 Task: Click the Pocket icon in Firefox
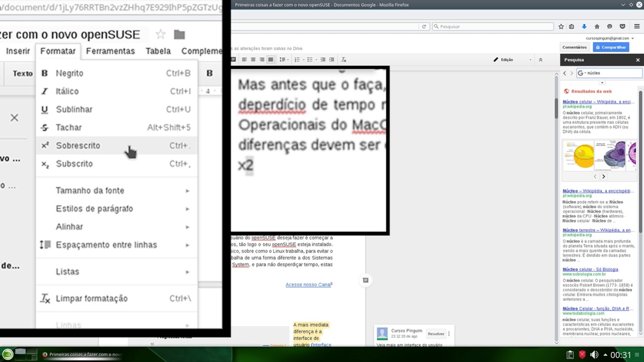[622, 27]
